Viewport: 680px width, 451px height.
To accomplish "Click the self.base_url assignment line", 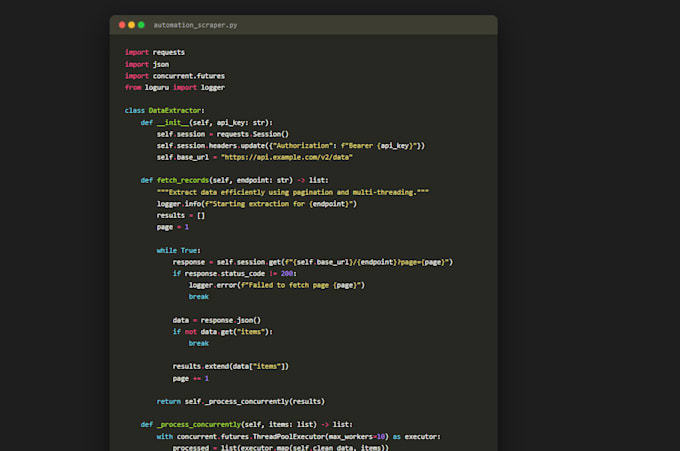I will pos(255,157).
